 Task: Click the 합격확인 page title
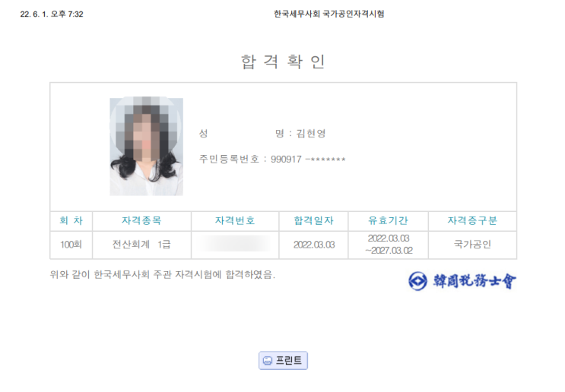[283, 62]
